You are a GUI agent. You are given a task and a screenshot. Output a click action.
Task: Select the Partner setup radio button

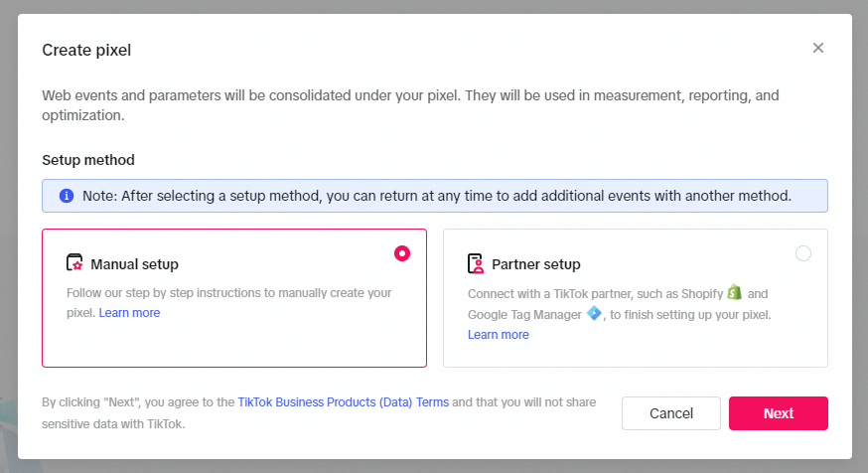click(803, 253)
